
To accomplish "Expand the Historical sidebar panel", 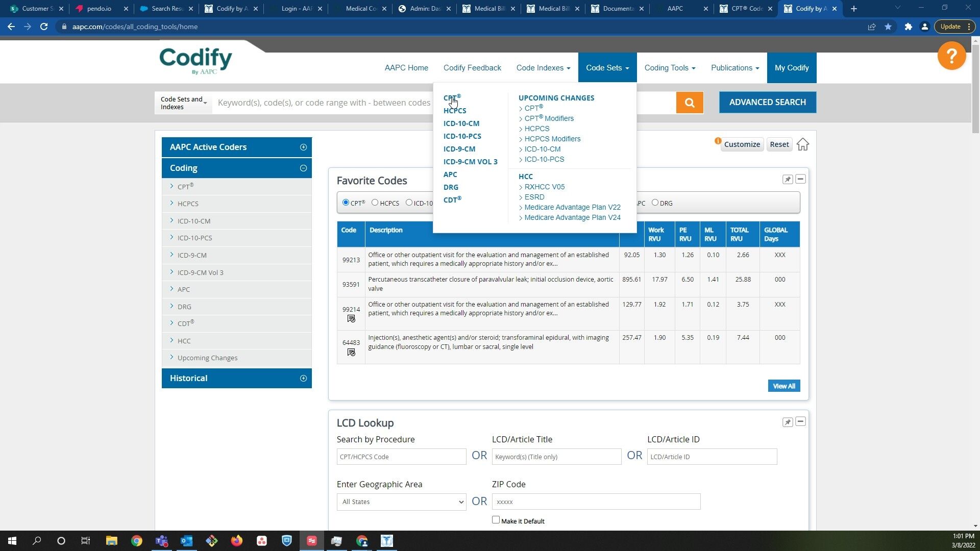I will 303,378.
